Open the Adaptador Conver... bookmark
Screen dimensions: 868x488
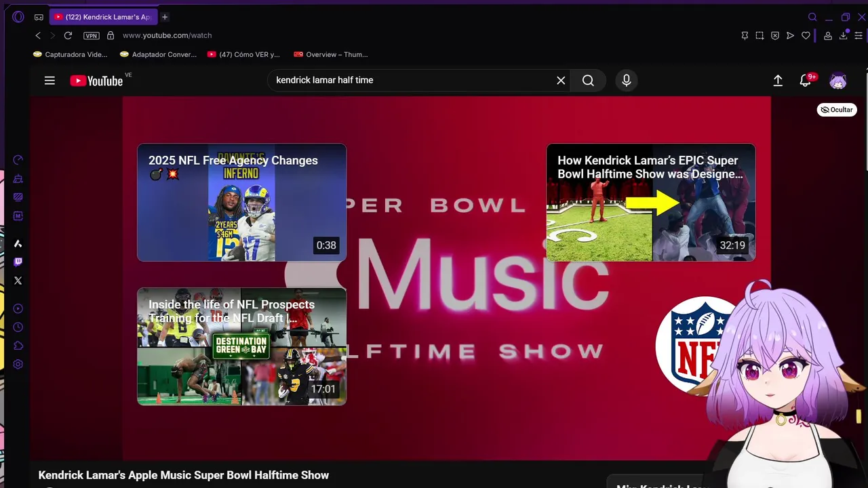(158, 54)
